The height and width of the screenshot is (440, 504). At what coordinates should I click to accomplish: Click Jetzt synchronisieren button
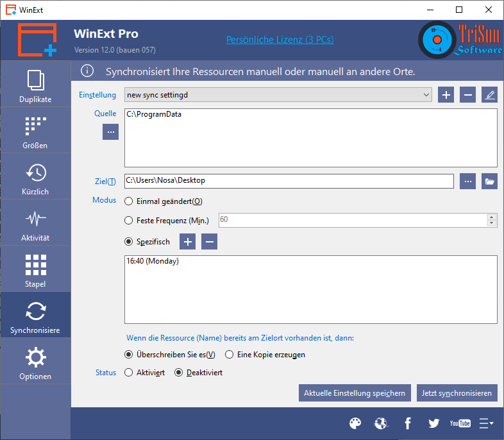tap(457, 393)
